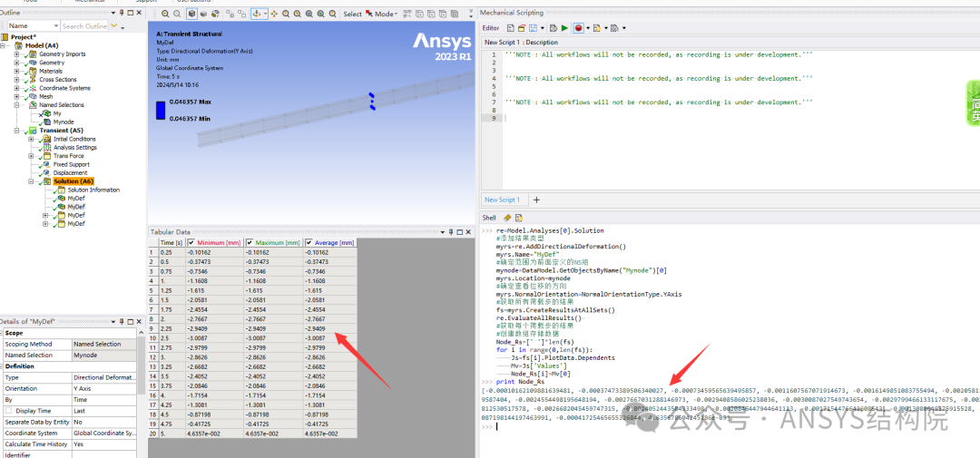The height and width of the screenshot is (458, 980).
Task: Collapse the Definition section in Details
Action: pyautogui.click(x=3, y=366)
